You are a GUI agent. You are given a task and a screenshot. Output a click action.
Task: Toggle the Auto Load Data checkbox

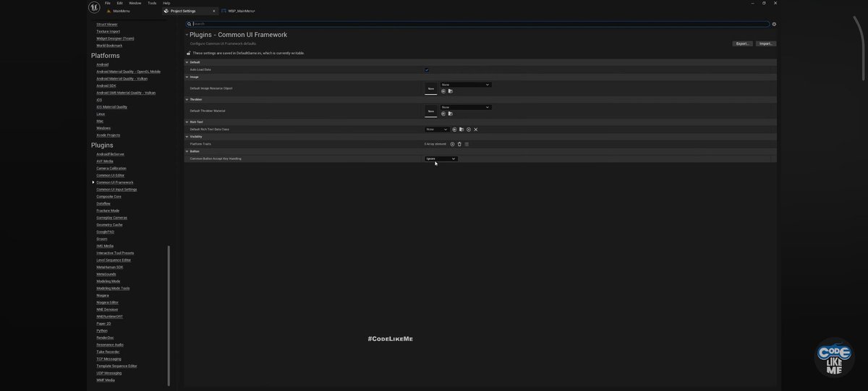click(427, 70)
